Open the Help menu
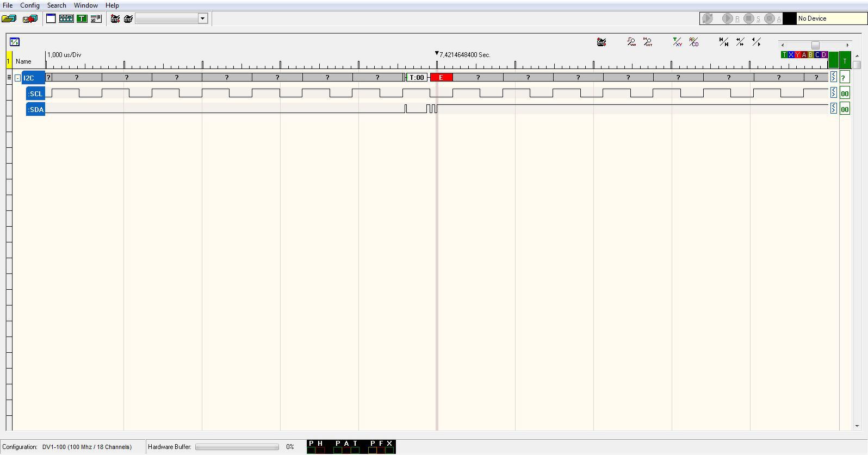Image resolution: width=868 pixels, height=455 pixels. (112, 5)
